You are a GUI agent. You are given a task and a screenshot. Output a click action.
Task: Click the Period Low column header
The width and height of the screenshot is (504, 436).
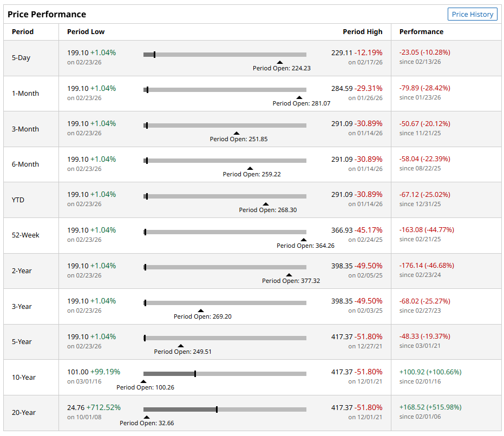click(86, 32)
